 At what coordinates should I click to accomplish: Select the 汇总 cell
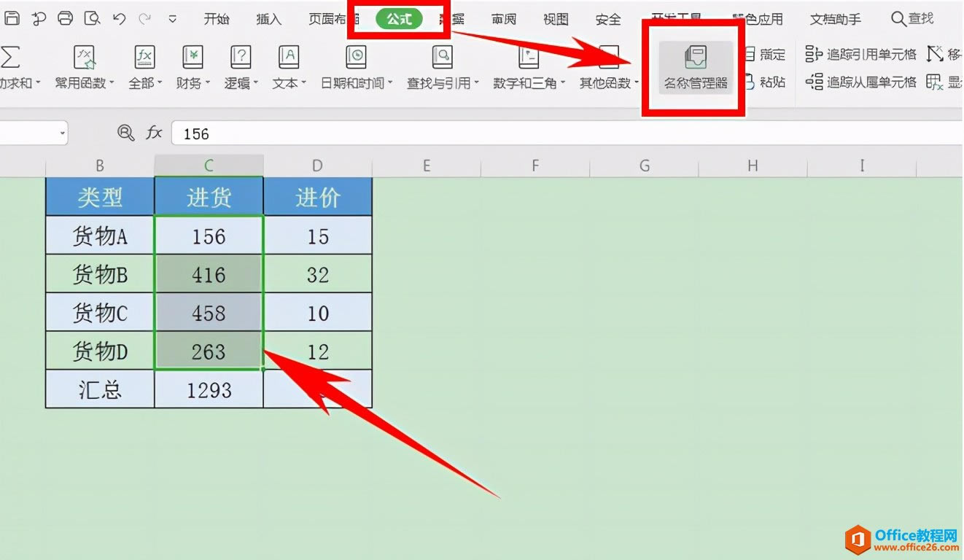point(100,389)
